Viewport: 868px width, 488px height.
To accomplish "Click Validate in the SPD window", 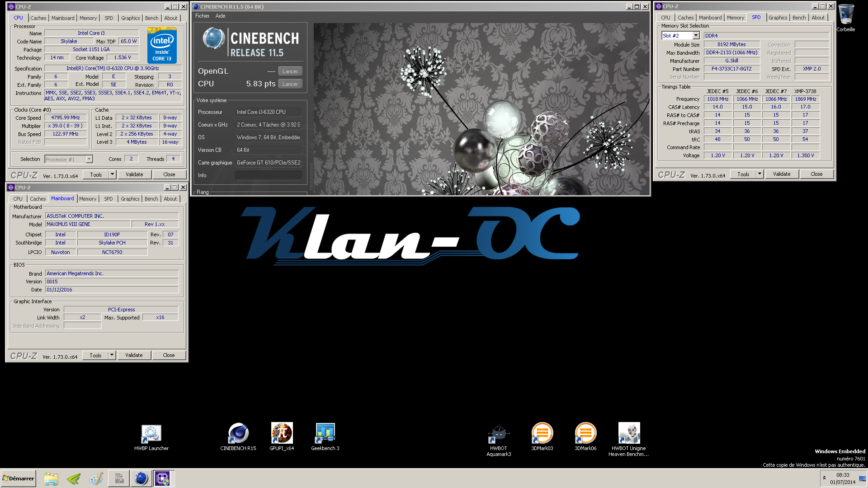I will [x=782, y=174].
